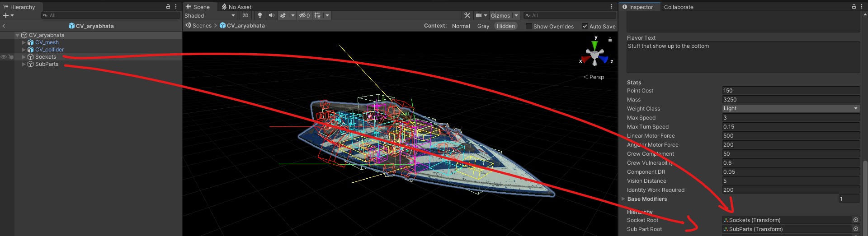Set context rendering to Gray
This screenshot has height=236, width=868.
[483, 26]
